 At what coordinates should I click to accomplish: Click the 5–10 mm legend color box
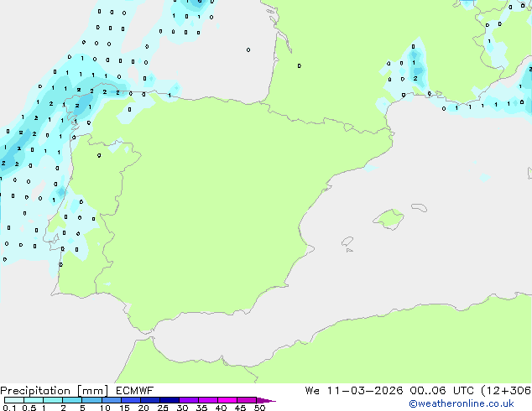(x=91, y=400)
